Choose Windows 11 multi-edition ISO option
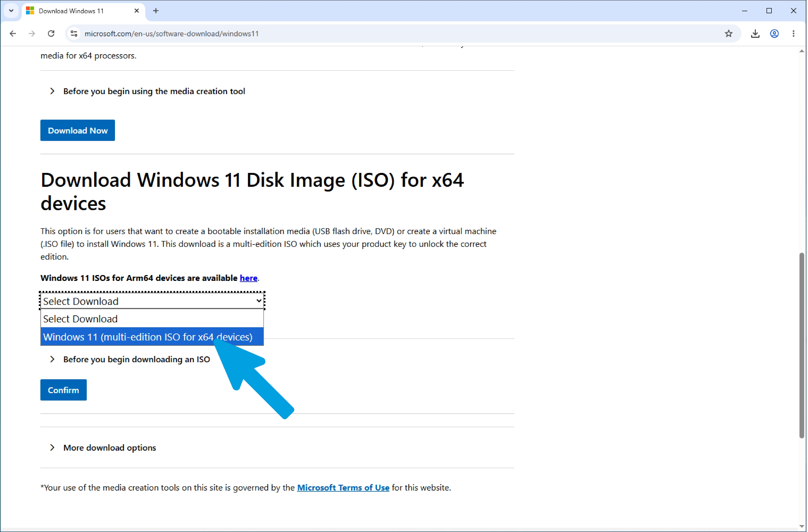The width and height of the screenshot is (808, 532). [152, 337]
